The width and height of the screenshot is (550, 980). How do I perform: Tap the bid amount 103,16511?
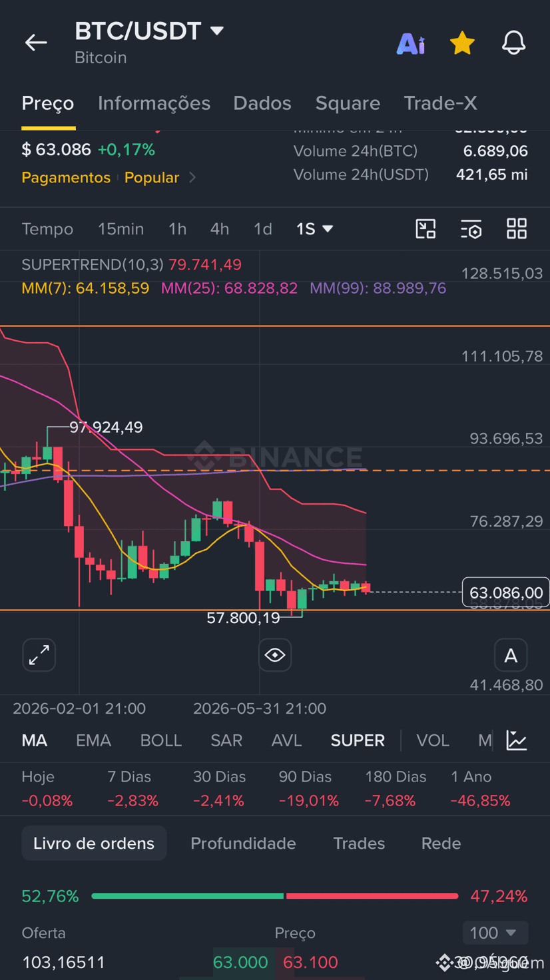[64, 962]
